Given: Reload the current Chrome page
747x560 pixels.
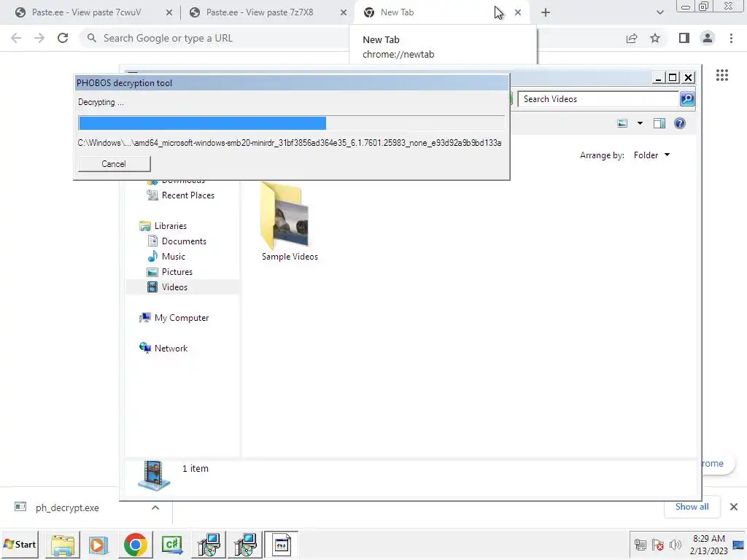Looking at the screenshot, I should coord(63,38).
